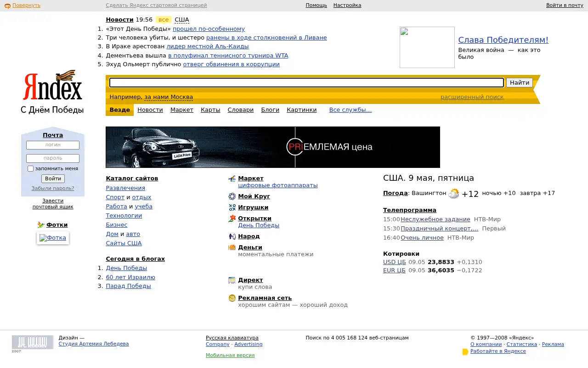
Task: Click the Art. Lebedev studio logo
Action: coord(33,343)
